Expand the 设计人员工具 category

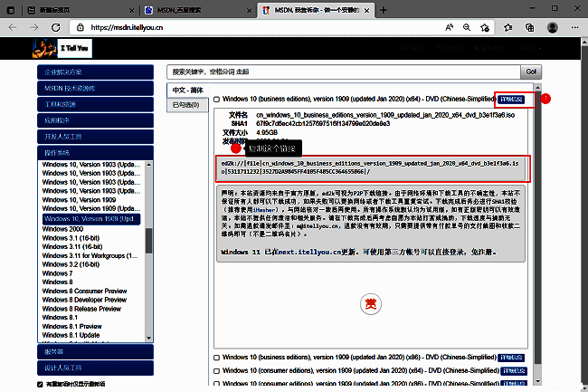pos(95,368)
